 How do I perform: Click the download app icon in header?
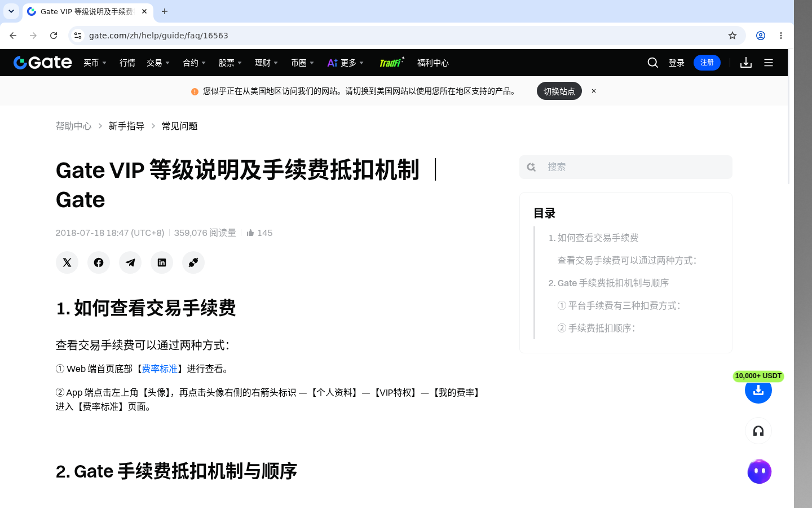coord(746,63)
